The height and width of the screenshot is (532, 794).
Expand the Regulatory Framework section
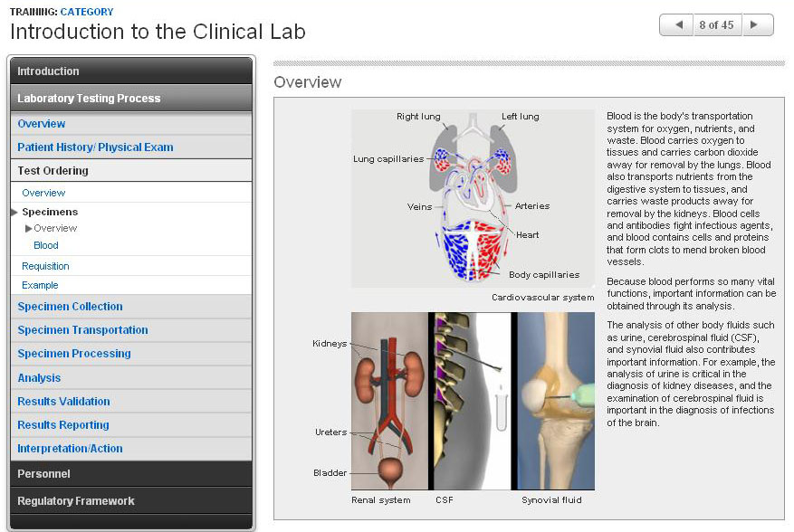76,501
